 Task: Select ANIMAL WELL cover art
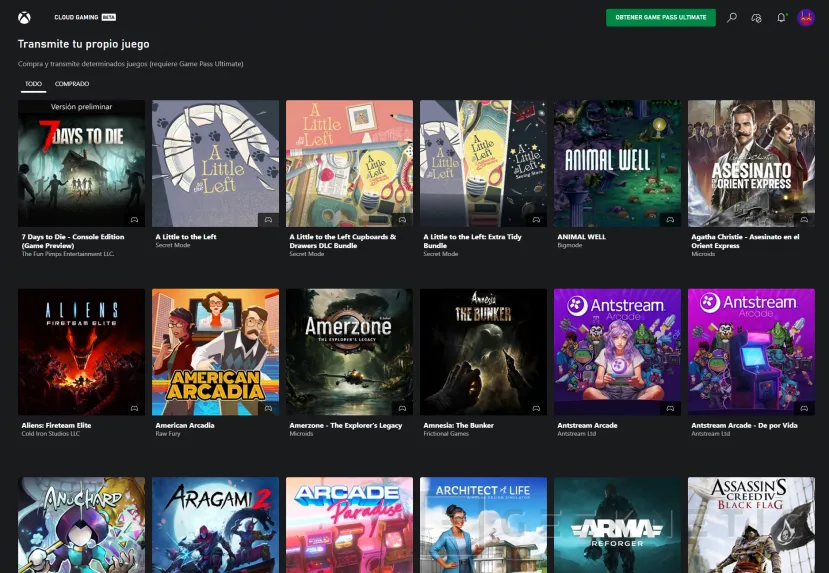point(618,163)
